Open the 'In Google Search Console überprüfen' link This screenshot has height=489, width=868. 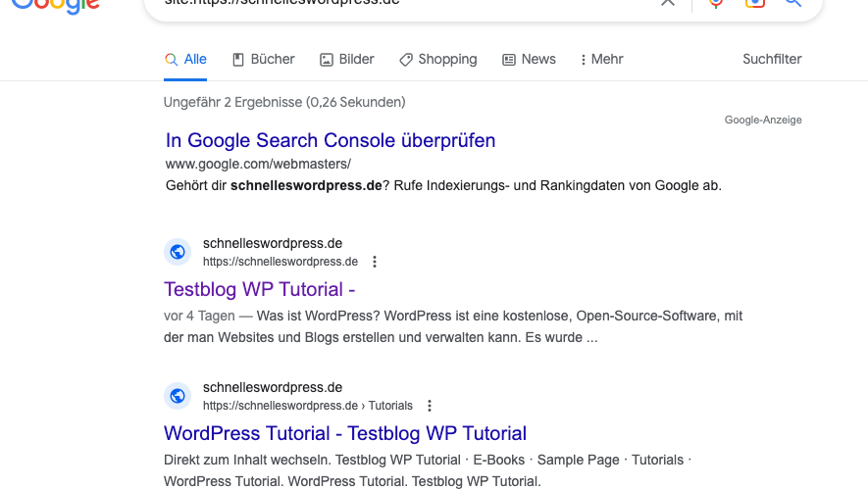[331, 140]
